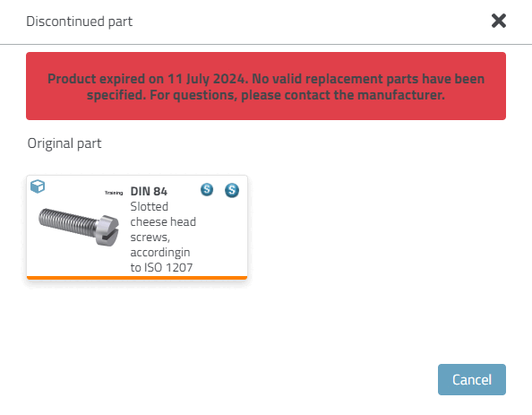Click the 'Product expired on 11 July 2024' text
Screen dimensions: 532x415
148,79
